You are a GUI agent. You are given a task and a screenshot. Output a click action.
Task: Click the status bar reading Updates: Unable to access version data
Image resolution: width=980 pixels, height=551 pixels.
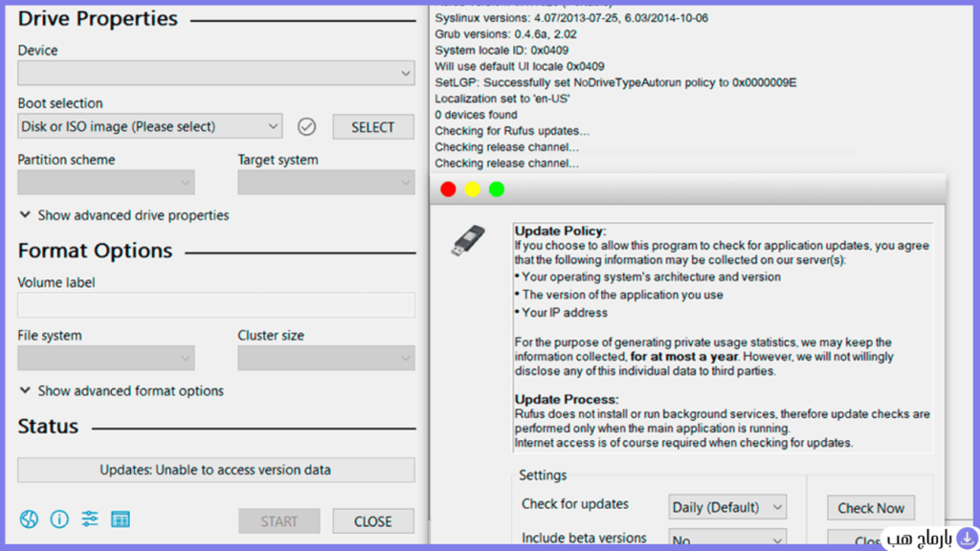point(216,470)
